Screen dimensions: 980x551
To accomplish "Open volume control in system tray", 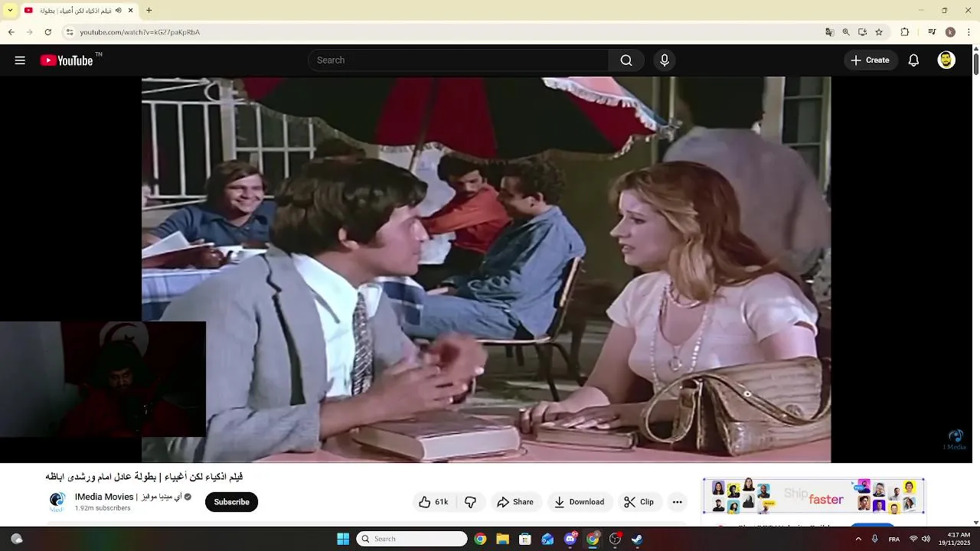I will pos(926,540).
